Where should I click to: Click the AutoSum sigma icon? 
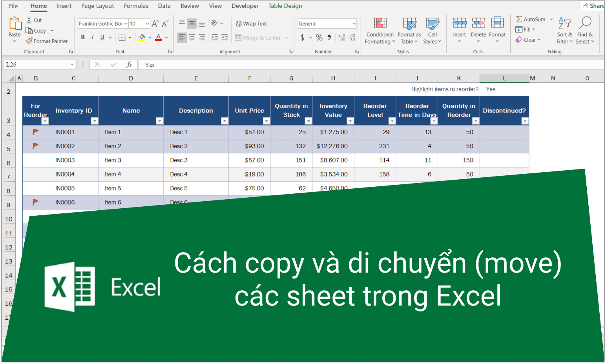point(519,19)
